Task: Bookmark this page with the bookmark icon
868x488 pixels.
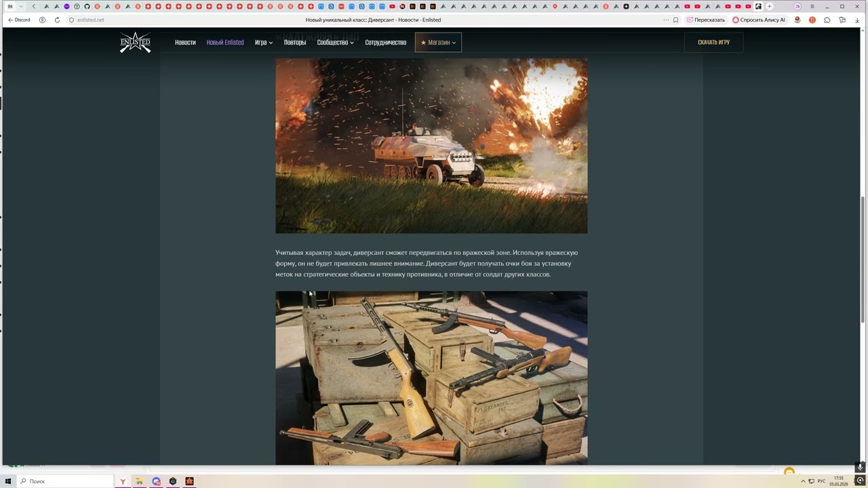Action: pos(675,20)
